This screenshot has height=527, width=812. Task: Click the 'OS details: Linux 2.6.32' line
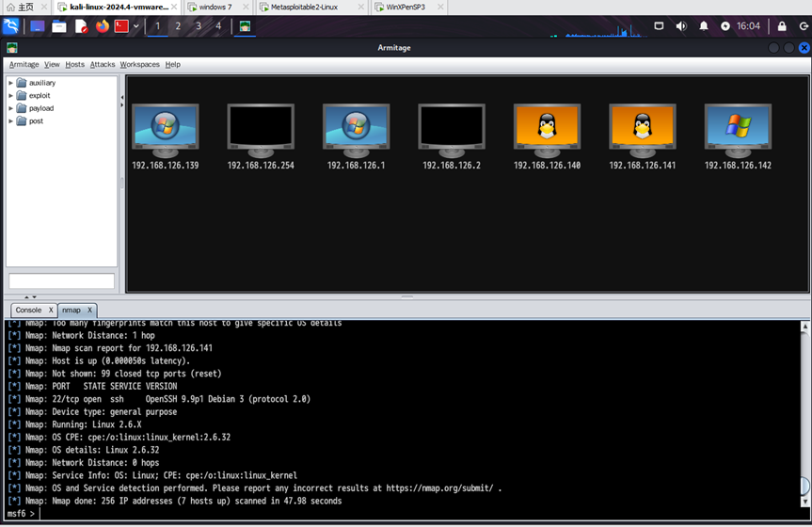tap(84, 450)
